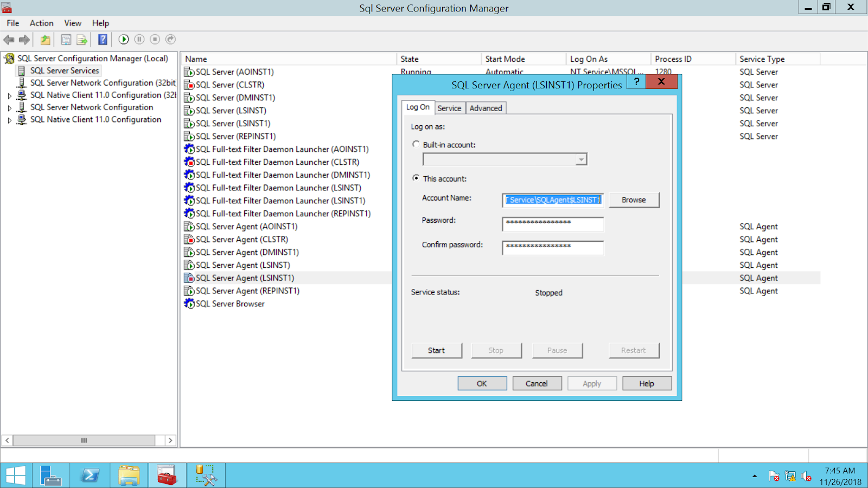The width and height of the screenshot is (868, 488).
Task: Click the Windows Start button
Action: 16,476
